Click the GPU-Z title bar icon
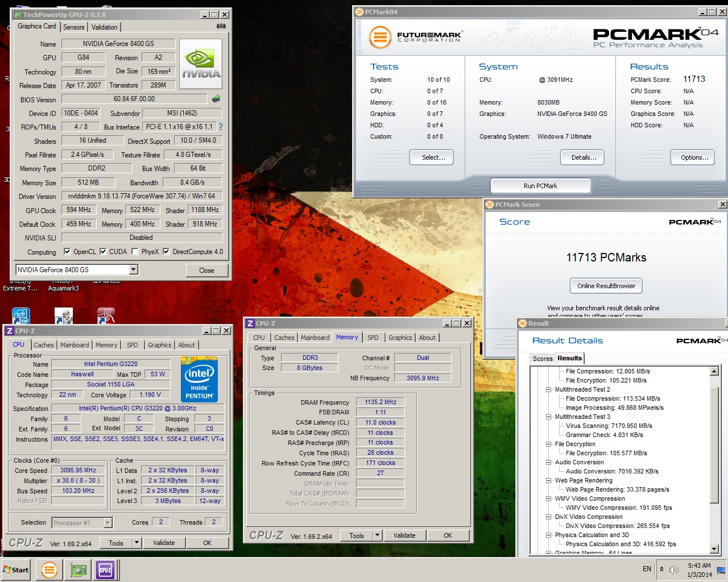 (x=18, y=14)
